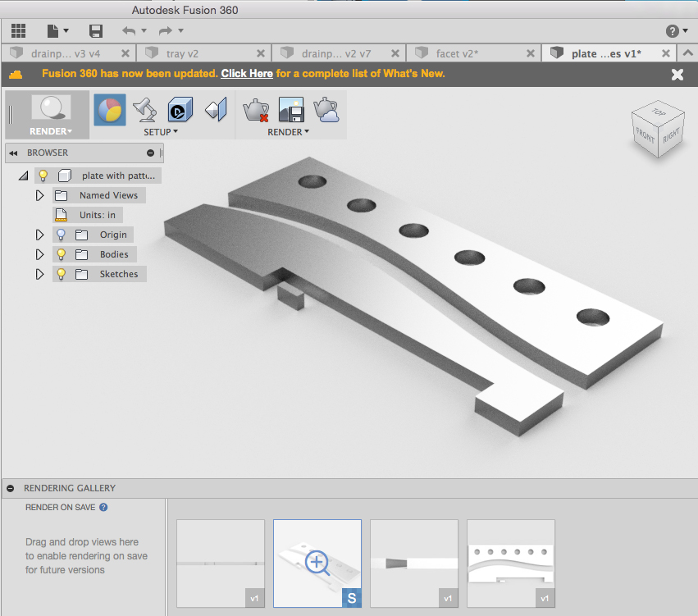
Task: Start cloud Render with teapot cloud icon
Action: click(326, 110)
